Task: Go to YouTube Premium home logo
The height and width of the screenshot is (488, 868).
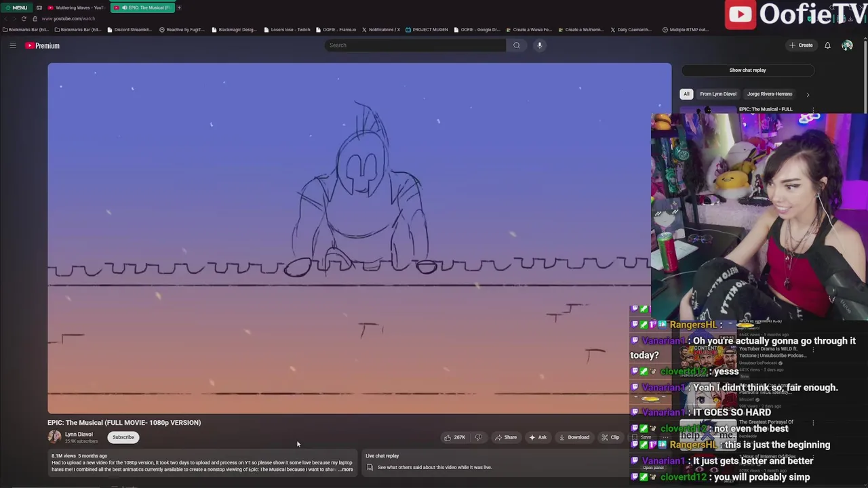Action: [x=43, y=45]
